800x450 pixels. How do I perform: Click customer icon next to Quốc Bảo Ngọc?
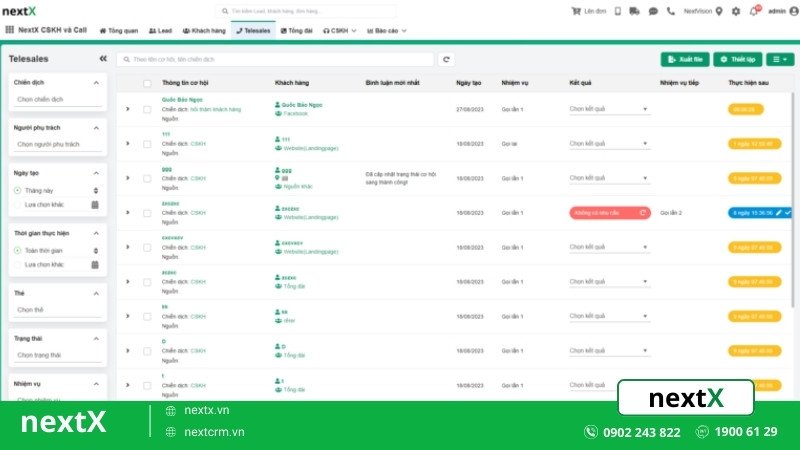click(278, 105)
